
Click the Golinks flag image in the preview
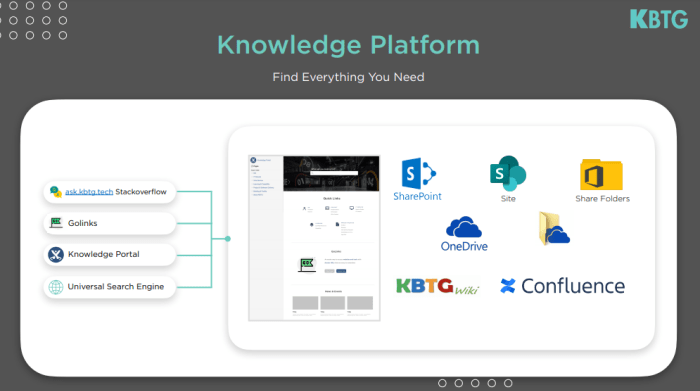pos(307,264)
